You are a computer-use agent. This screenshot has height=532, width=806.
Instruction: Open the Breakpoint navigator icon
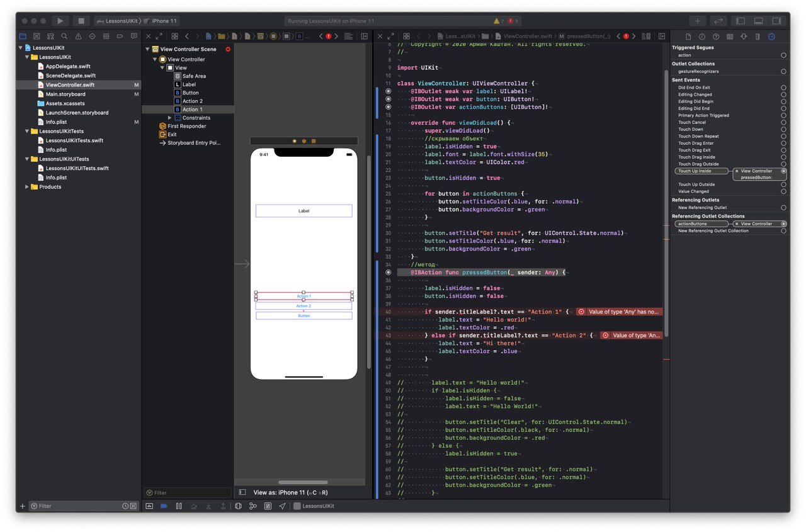point(120,37)
